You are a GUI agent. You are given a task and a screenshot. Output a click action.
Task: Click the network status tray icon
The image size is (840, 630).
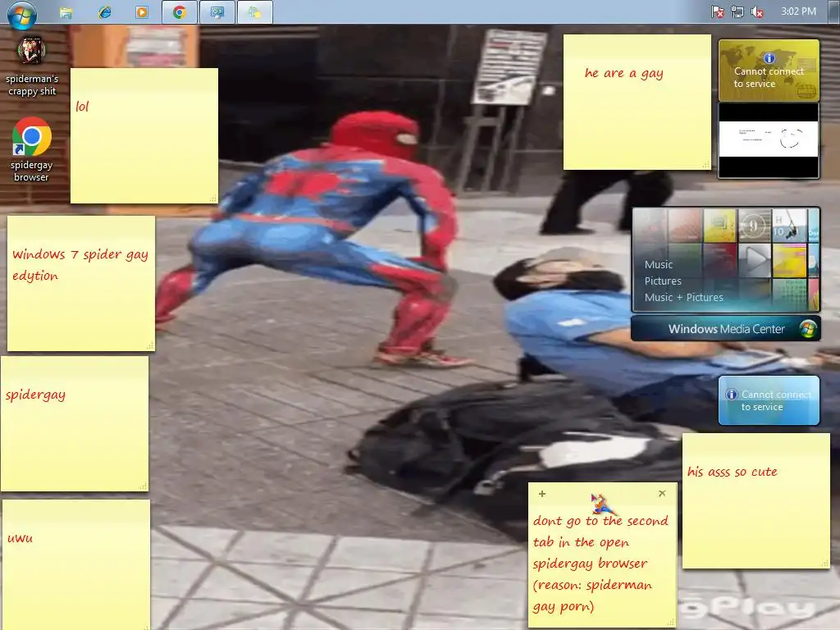coord(737,11)
